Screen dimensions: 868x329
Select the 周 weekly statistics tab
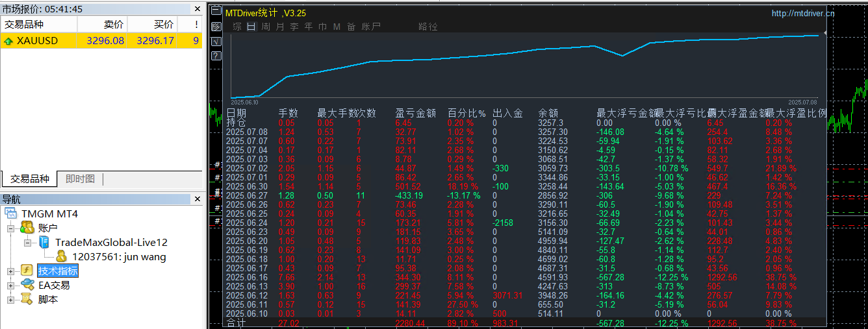[266, 27]
